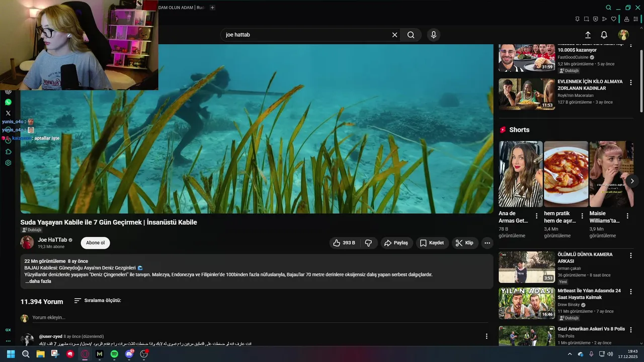Save video with Kaydet button

click(432, 243)
